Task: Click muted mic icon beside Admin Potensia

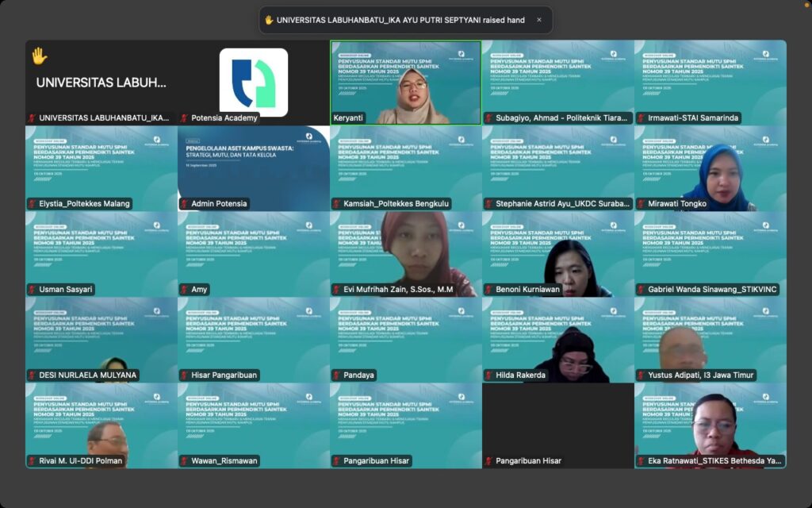Action: click(185, 204)
